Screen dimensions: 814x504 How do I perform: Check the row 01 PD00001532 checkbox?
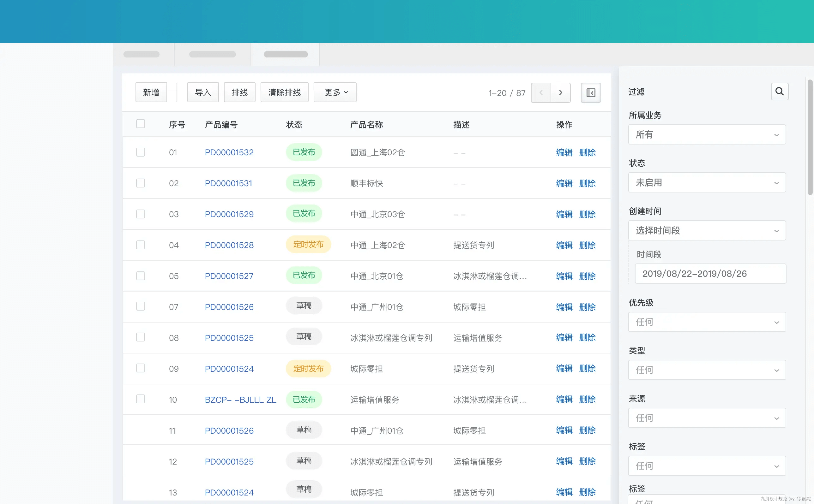pyautogui.click(x=141, y=152)
